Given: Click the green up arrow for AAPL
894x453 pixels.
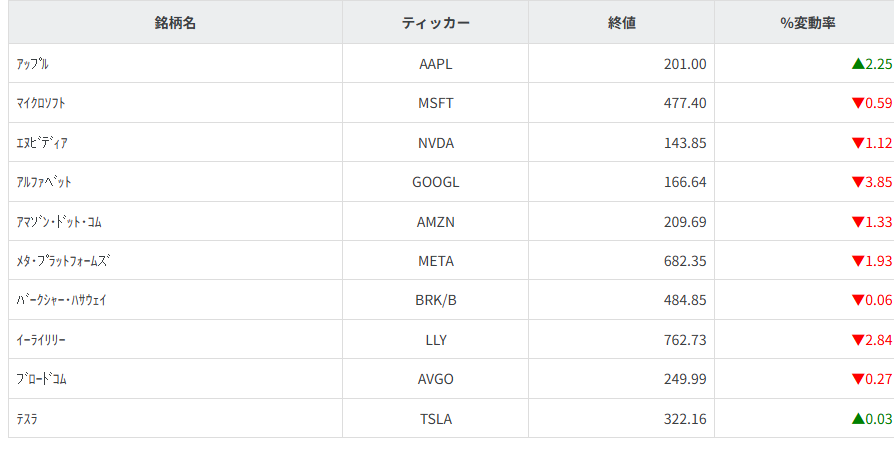Looking at the screenshot, I should click(857, 64).
